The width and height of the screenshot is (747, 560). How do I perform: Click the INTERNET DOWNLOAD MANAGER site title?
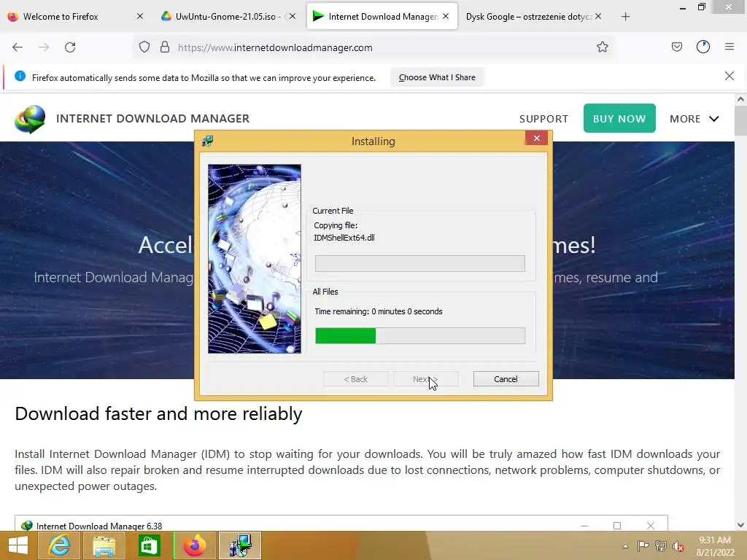[x=152, y=119]
